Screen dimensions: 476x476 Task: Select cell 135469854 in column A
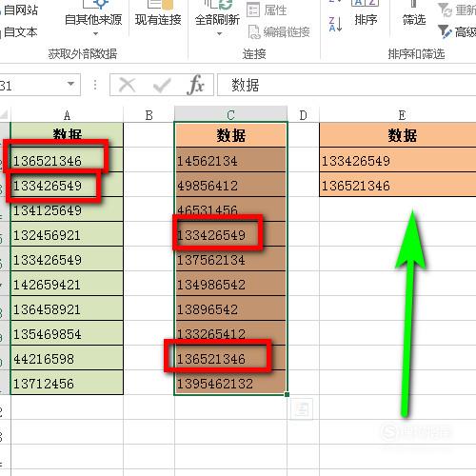(x=67, y=333)
